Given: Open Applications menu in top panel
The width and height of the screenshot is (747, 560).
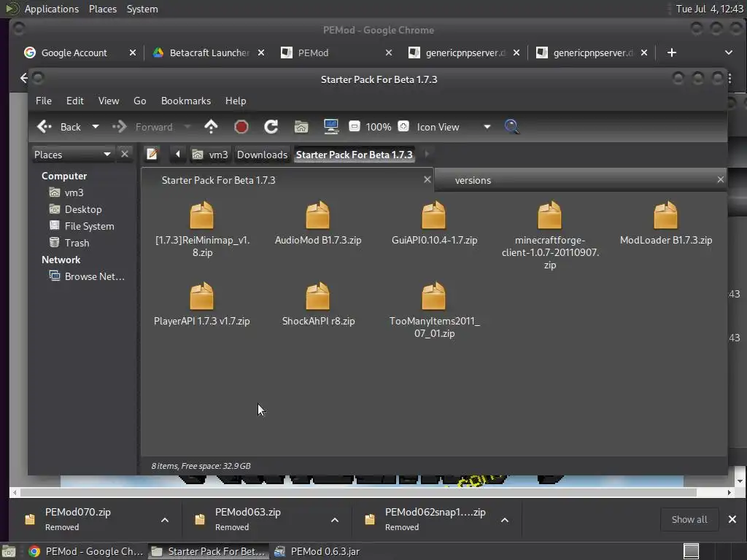Looking at the screenshot, I should (52, 9).
